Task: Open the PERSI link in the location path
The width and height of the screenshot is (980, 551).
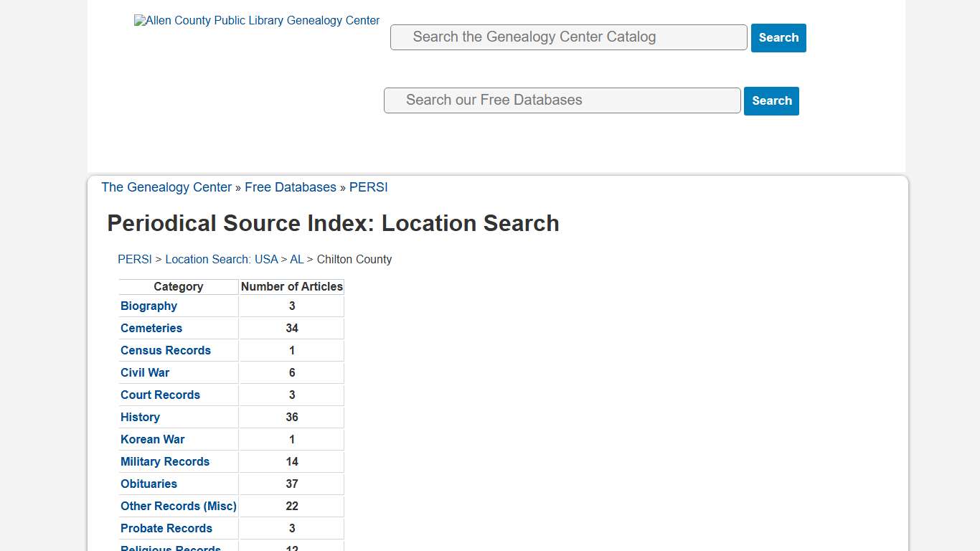Action: click(134, 259)
